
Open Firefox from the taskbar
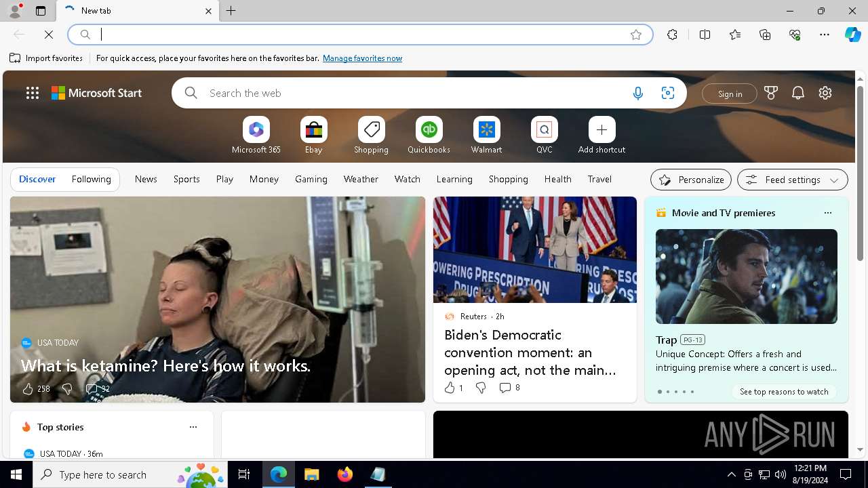tap(345, 474)
